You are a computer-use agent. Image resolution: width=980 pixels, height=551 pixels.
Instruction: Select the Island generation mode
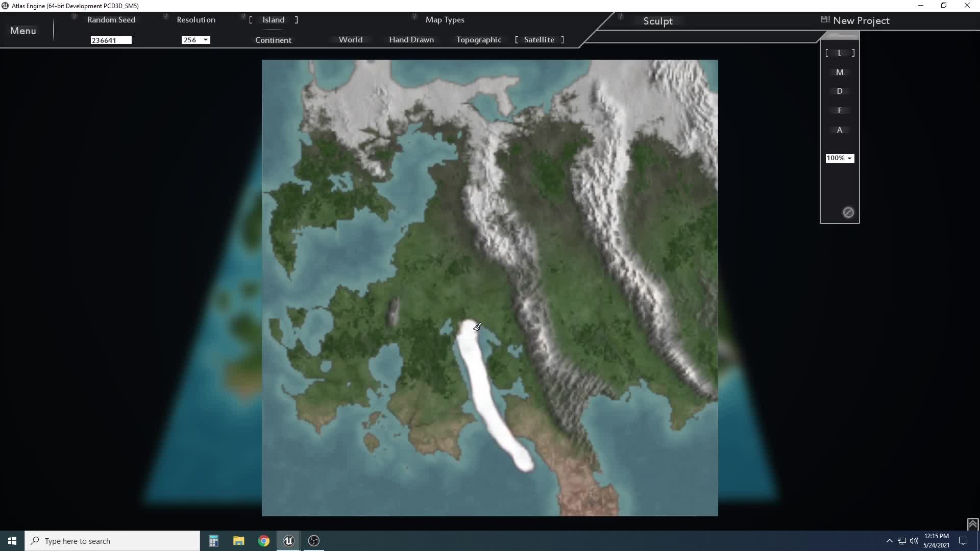coord(273,19)
